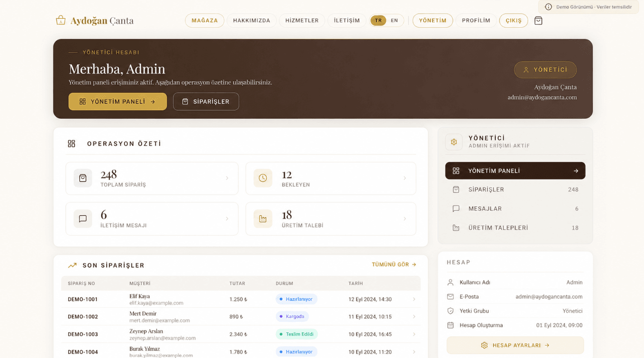
Task: Click the calendar icon beside Hesap Oluşturma
Action: click(451, 325)
